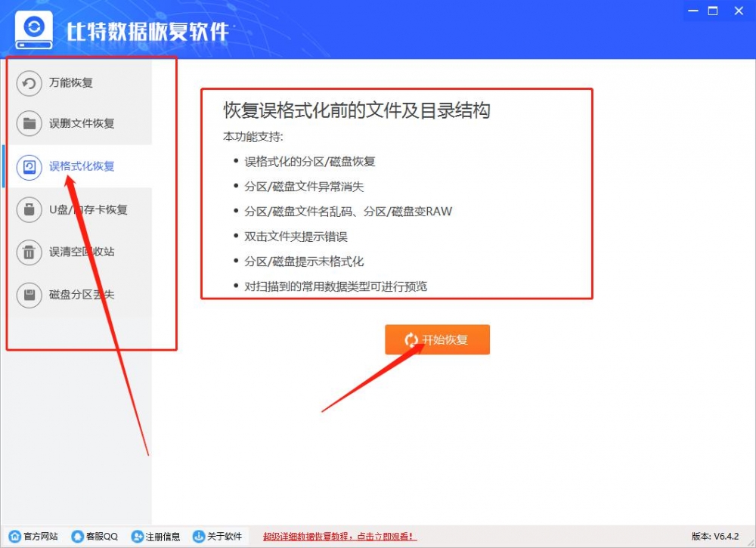This screenshot has height=548, width=756.
Task: Click the 误格式化恢复 disk icon
Action: click(29, 167)
